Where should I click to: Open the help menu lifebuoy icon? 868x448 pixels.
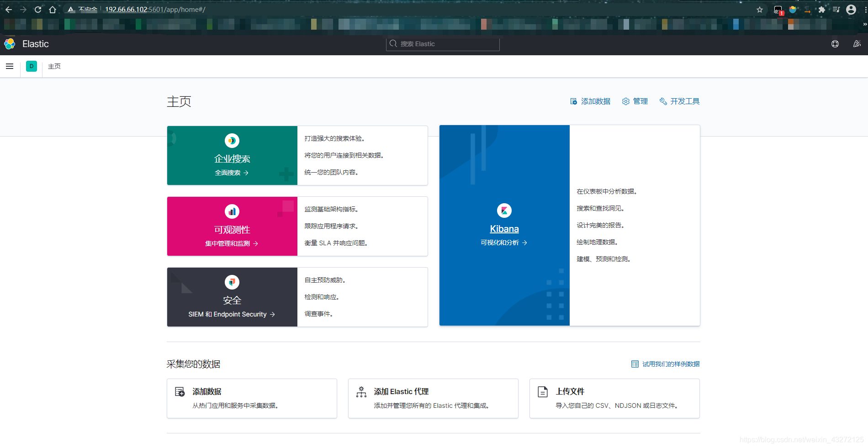(x=835, y=44)
